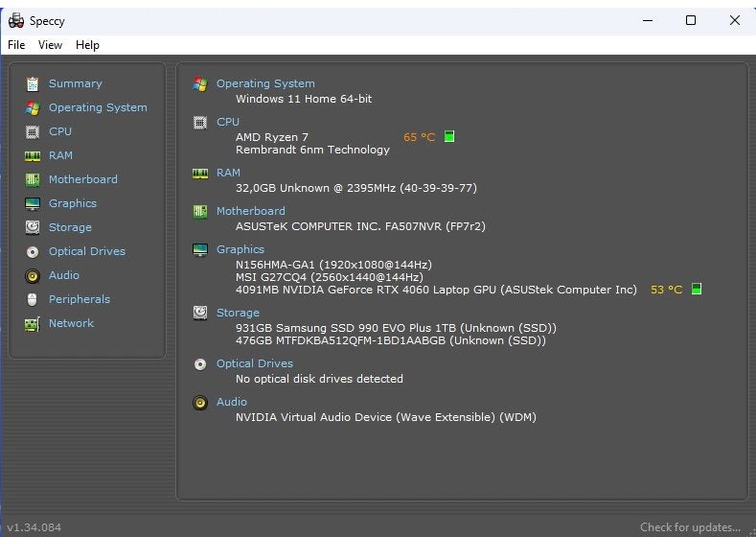Click the Speccy app icon in title bar
Image resolution: width=756 pixels, height=537 pixels.
pyautogui.click(x=16, y=20)
